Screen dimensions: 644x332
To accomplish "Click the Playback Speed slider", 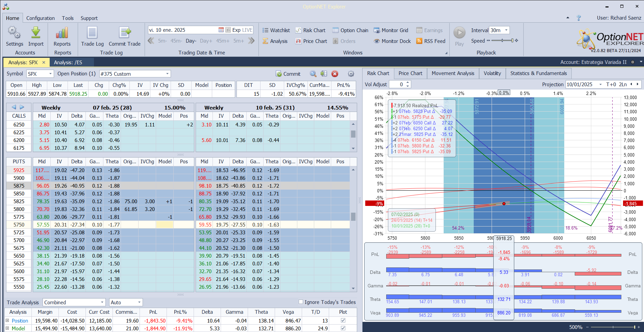I will [502, 41].
